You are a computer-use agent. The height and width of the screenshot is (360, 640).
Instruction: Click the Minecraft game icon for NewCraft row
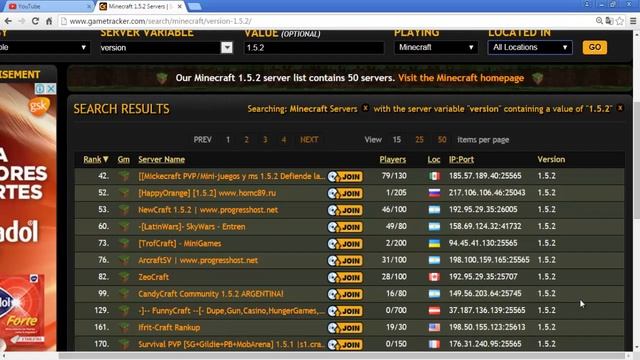click(x=124, y=210)
